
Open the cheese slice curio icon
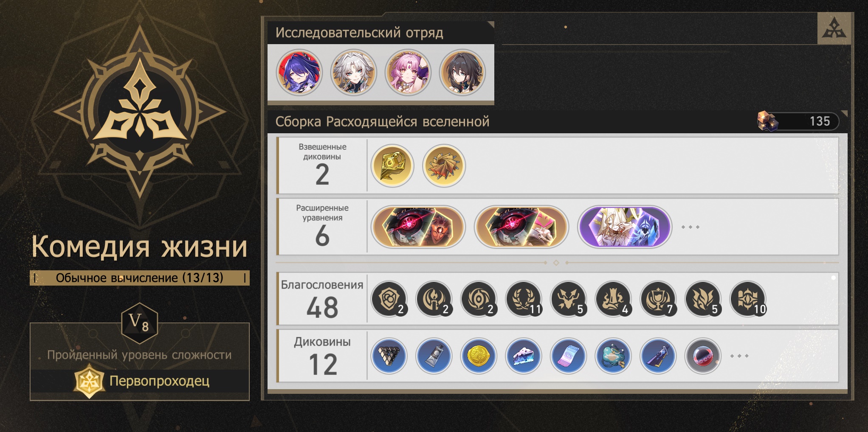[524, 356]
